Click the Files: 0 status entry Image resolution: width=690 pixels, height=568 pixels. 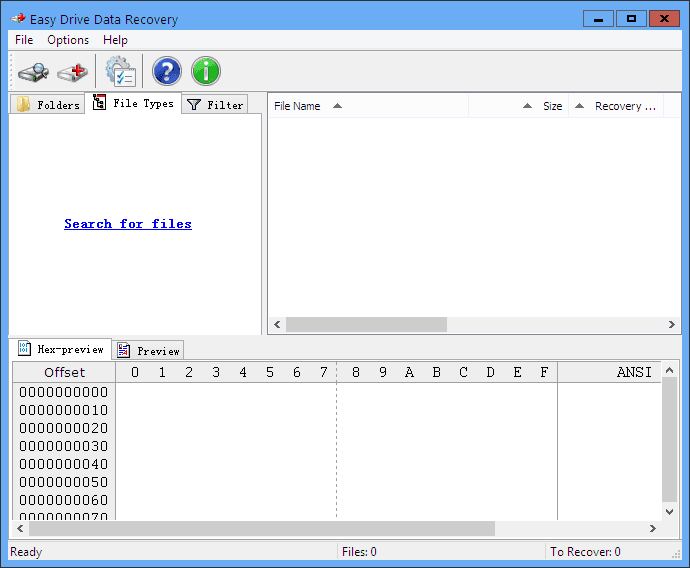click(359, 552)
